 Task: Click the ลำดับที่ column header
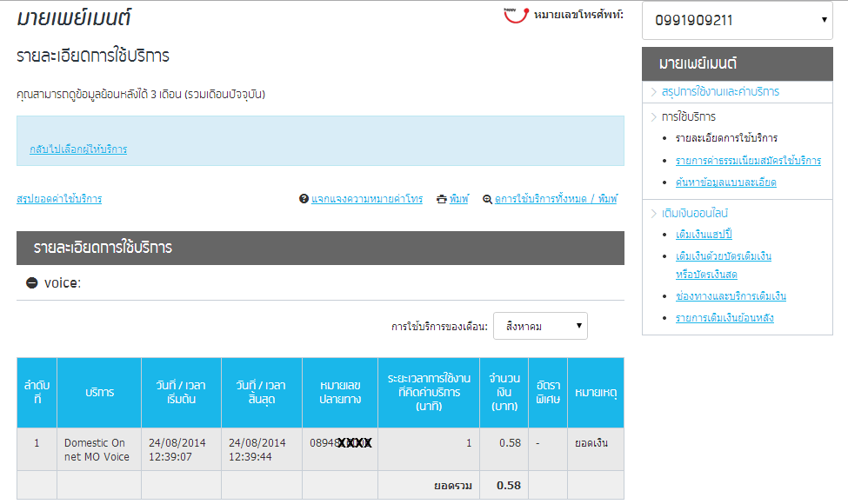tap(37, 392)
